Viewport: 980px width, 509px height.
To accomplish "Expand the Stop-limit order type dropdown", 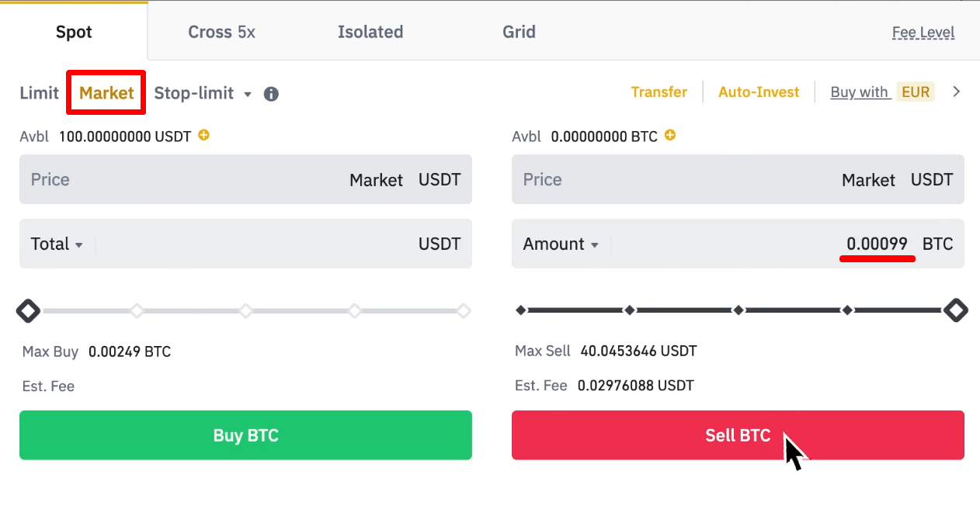I will tap(247, 94).
